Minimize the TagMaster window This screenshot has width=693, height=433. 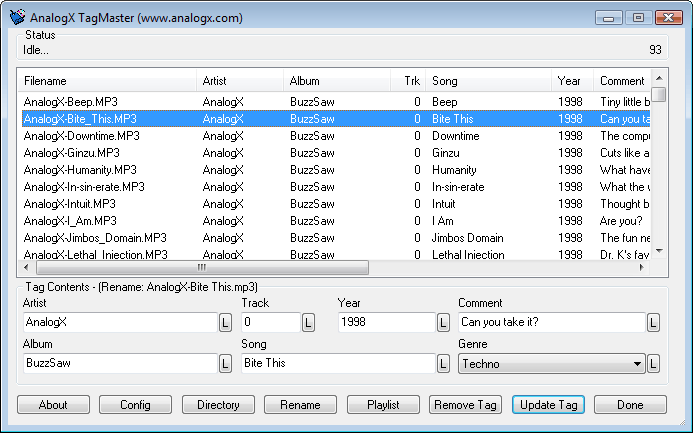[x=609, y=18]
